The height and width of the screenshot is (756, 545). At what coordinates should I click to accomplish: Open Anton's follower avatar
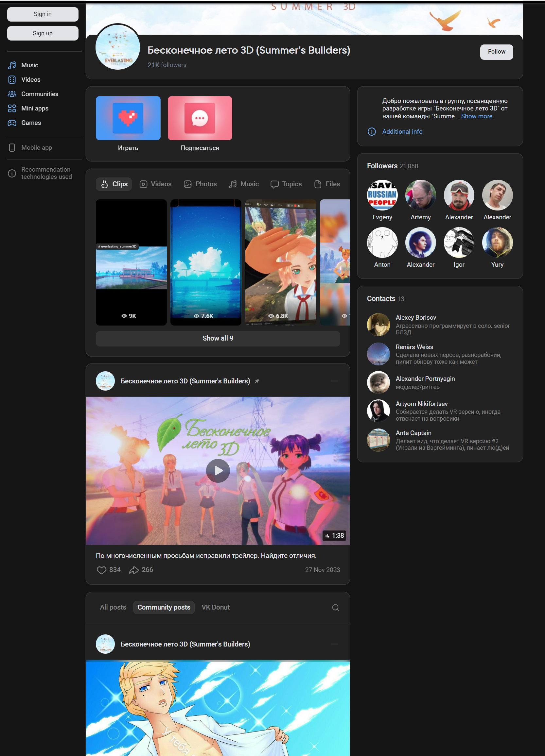(x=382, y=243)
